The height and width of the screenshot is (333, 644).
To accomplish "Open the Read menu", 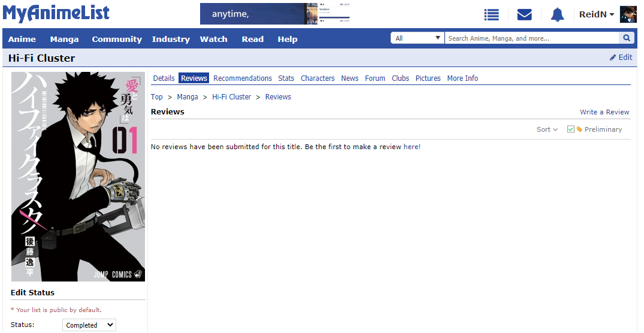I will (253, 39).
